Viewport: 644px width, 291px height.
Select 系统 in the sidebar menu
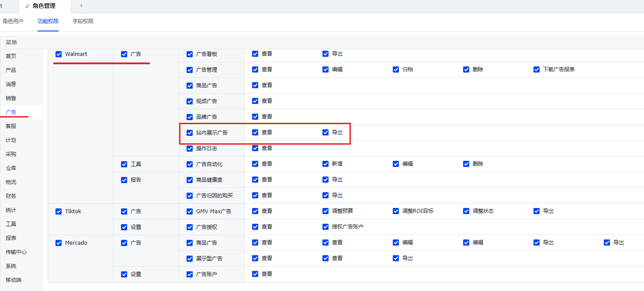[11, 266]
